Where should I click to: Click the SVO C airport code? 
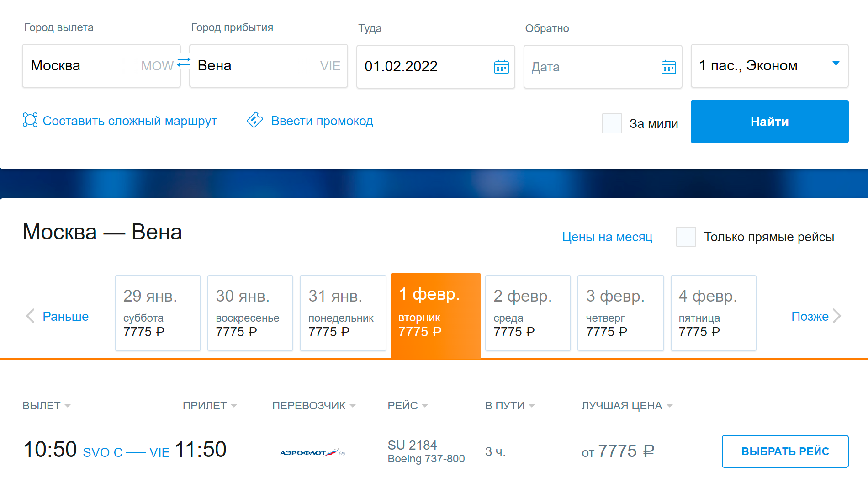pos(103,452)
